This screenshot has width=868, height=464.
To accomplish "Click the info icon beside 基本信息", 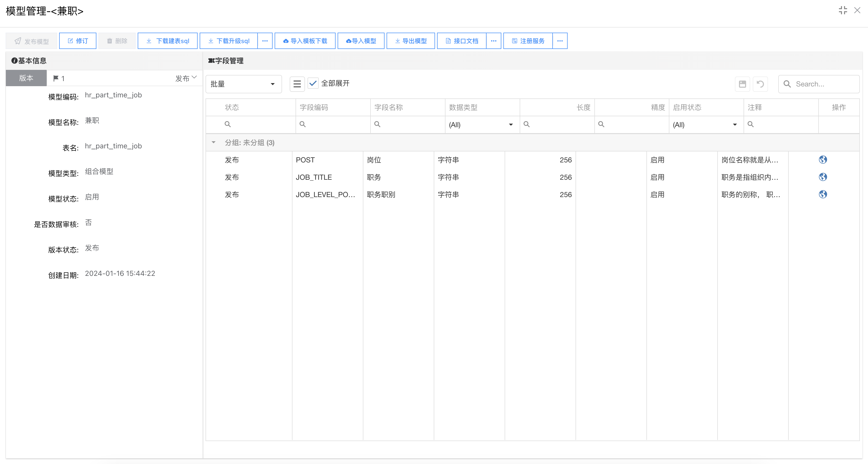I will click(x=14, y=61).
